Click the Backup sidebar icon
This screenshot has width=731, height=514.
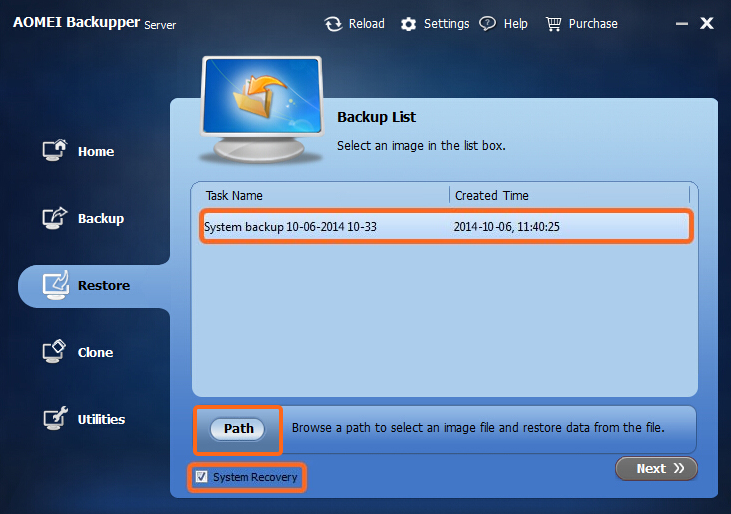pos(55,218)
